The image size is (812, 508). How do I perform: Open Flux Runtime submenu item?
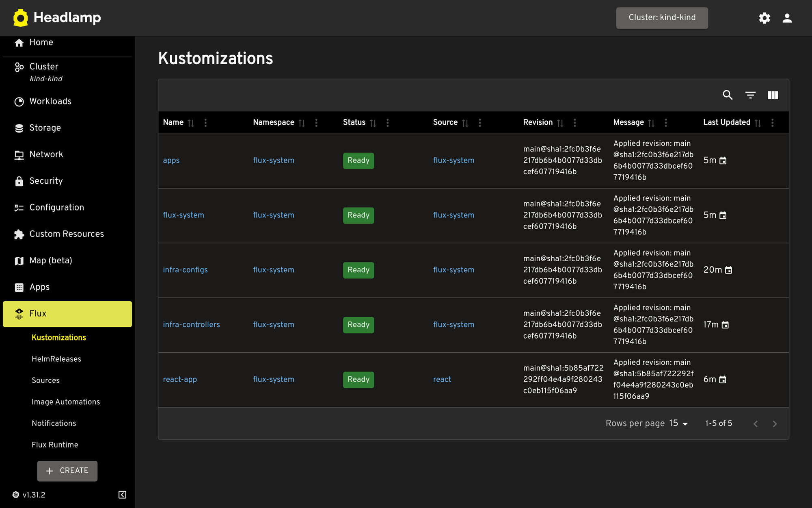[x=55, y=445]
